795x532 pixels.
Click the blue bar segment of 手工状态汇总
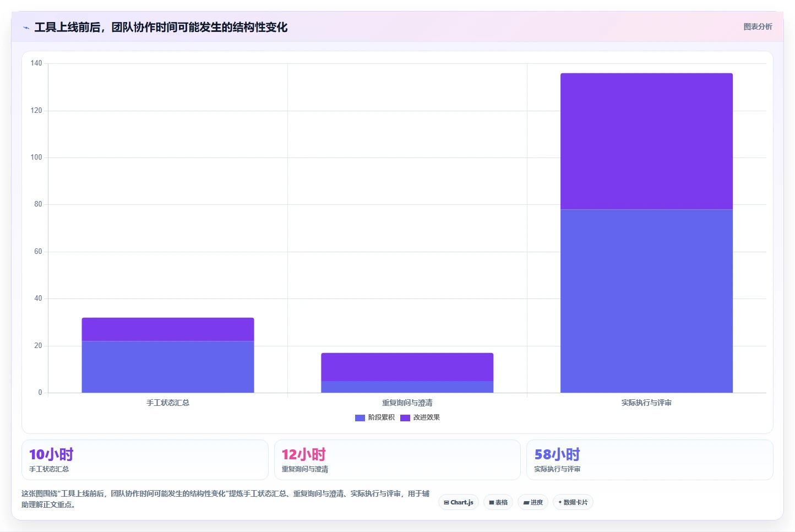point(168,367)
